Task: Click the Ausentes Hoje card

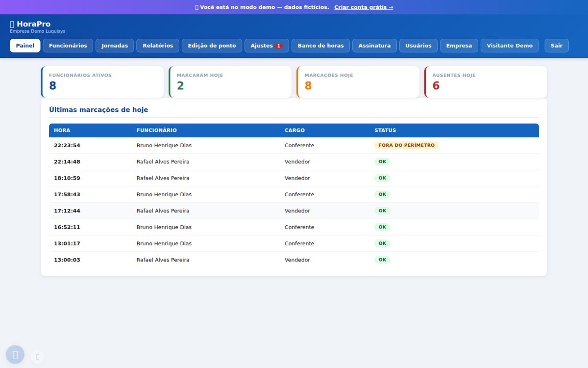Action: click(x=486, y=82)
